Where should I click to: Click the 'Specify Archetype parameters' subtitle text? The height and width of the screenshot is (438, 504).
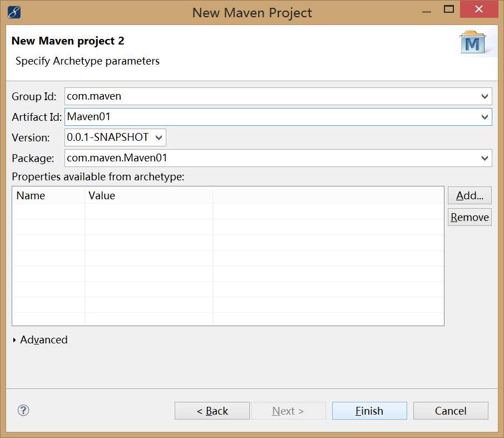tap(87, 61)
